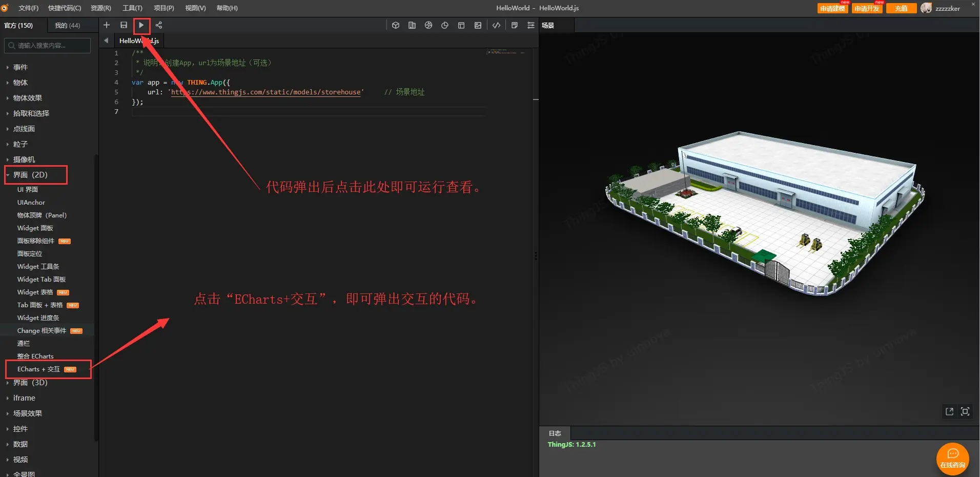
Task: Open the 项目(P) menu
Action: 164,8
